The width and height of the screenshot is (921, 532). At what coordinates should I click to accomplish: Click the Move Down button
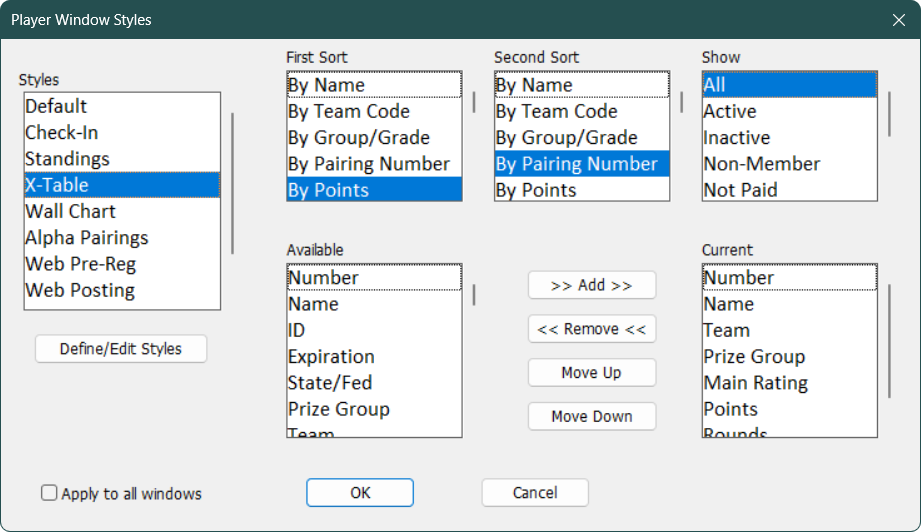(x=591, y=417)
